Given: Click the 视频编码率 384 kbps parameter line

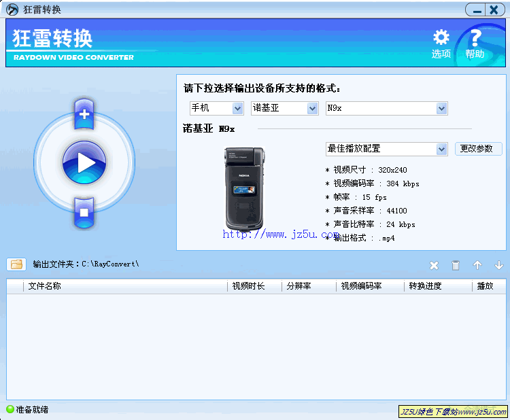Looking at the screenshot, I should pos(373,183).
